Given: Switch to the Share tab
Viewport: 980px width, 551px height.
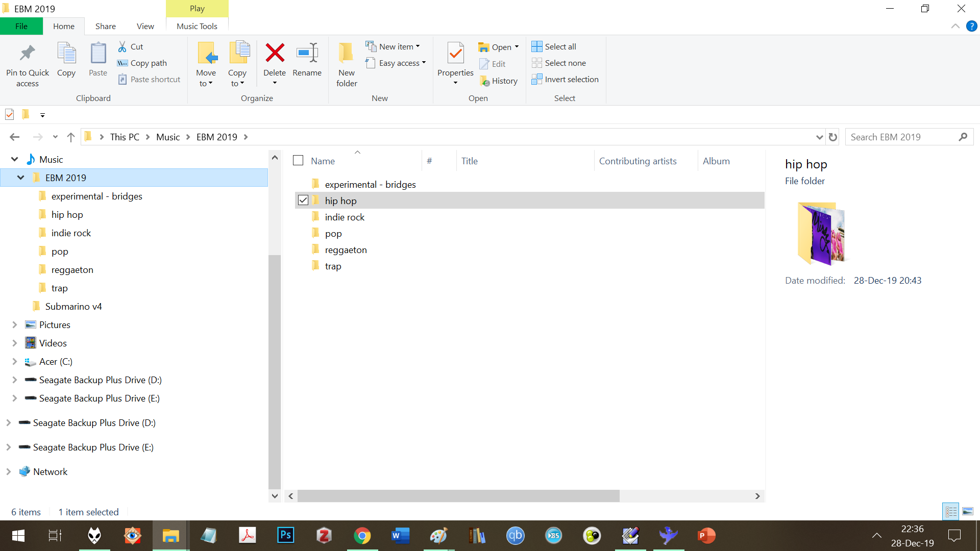Looking at the screenshot, I should pos(105,26).
